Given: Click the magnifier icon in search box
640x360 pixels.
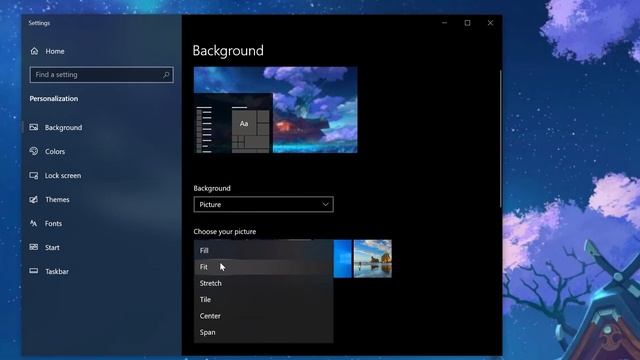Looking at the screenshot, I should pos(166,75).
